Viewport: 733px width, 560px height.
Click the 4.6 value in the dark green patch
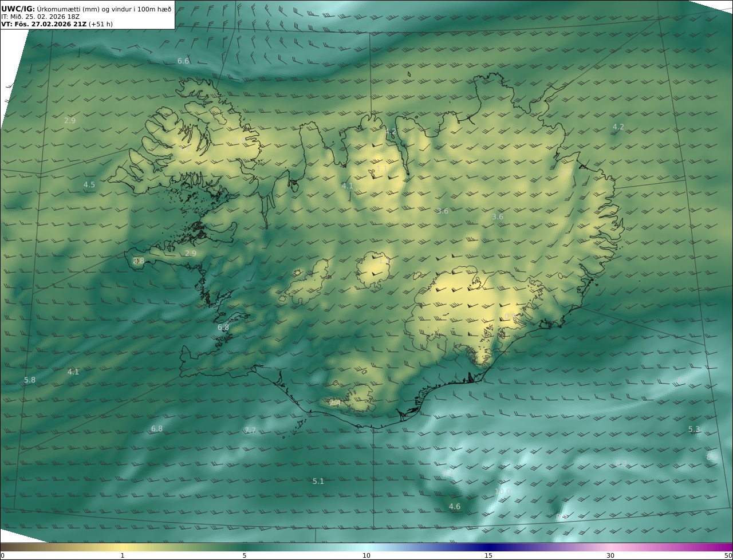coord(455,506)
